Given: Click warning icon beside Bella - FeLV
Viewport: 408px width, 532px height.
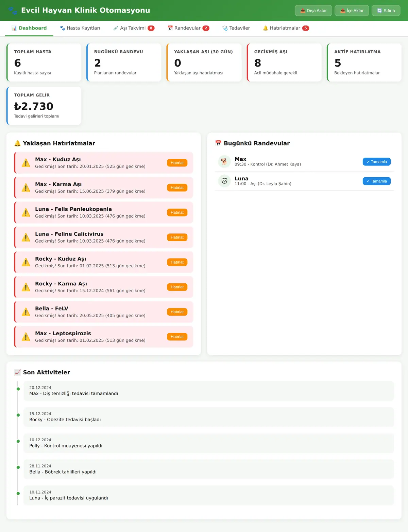Looking at the screenshot, I should [x=26, y=312].
